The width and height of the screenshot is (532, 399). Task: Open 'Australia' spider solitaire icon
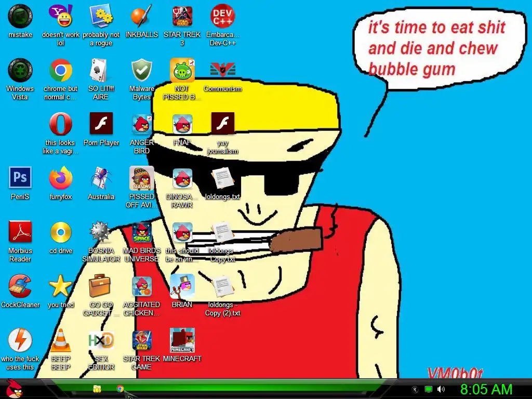101,178
